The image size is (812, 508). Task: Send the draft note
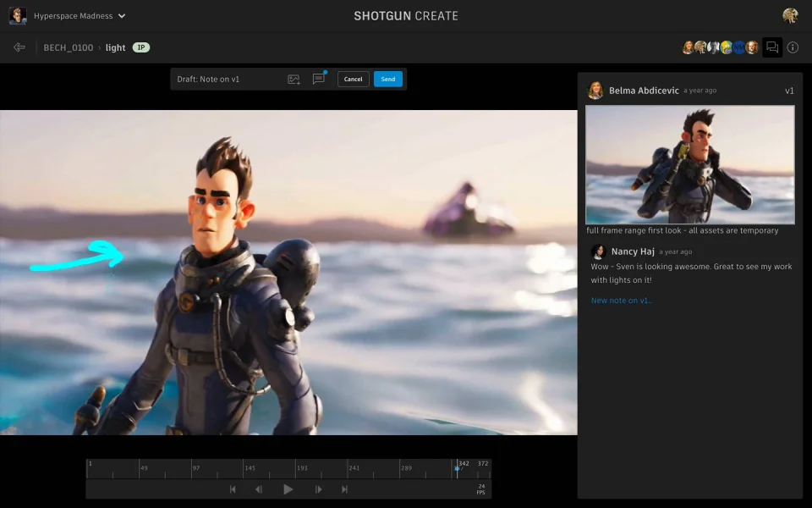coord(388,79)
